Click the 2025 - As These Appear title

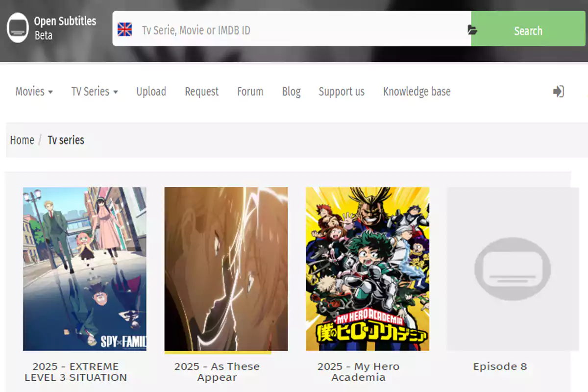pyautogui.click(x=217, y=372)
